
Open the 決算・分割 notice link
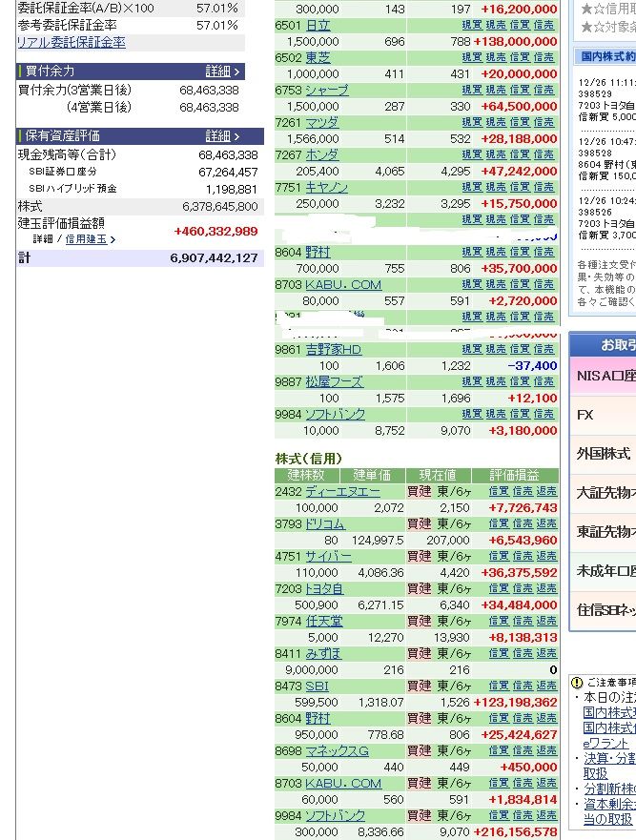(609, 759)
